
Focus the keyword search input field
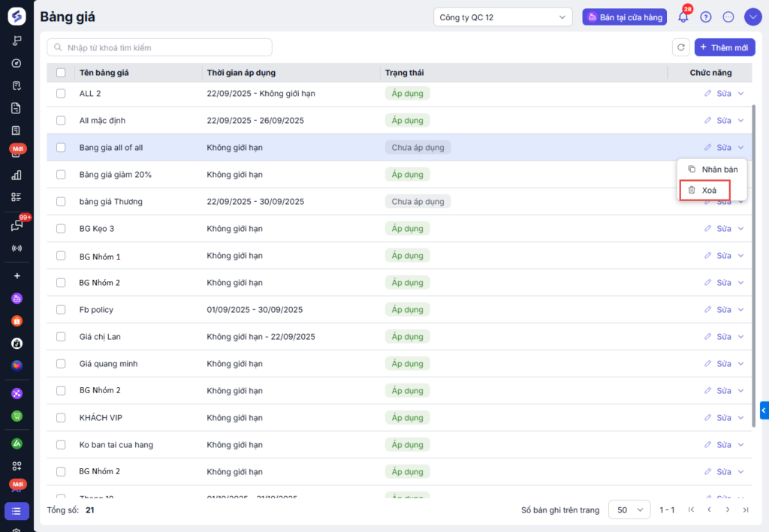tap(159, 48)
